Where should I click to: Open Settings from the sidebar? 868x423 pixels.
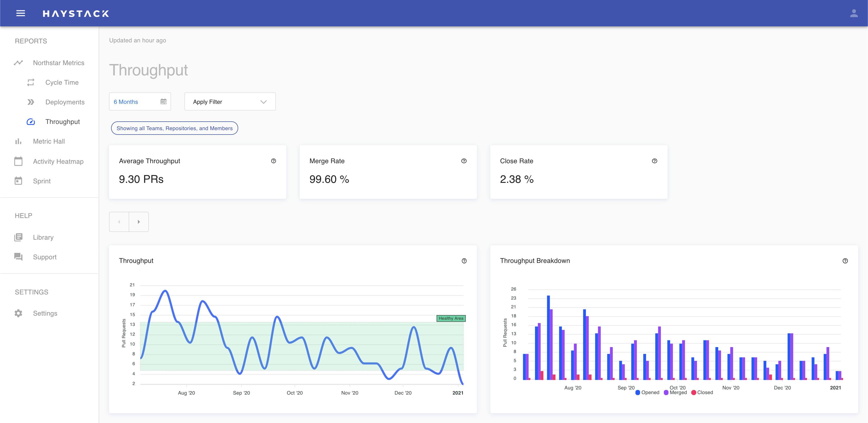45,313
